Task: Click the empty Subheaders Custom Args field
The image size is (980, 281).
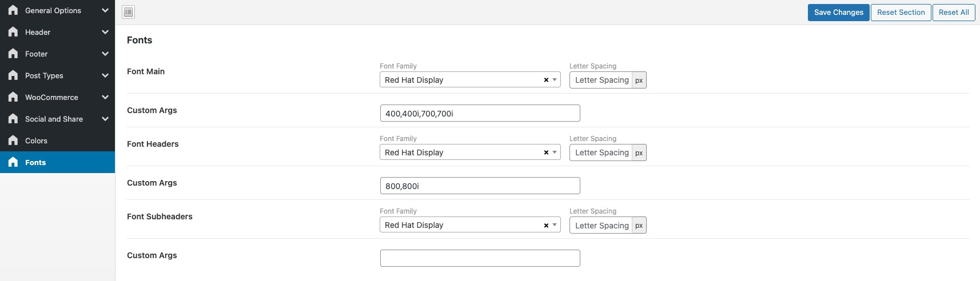Action: point(480,258)
